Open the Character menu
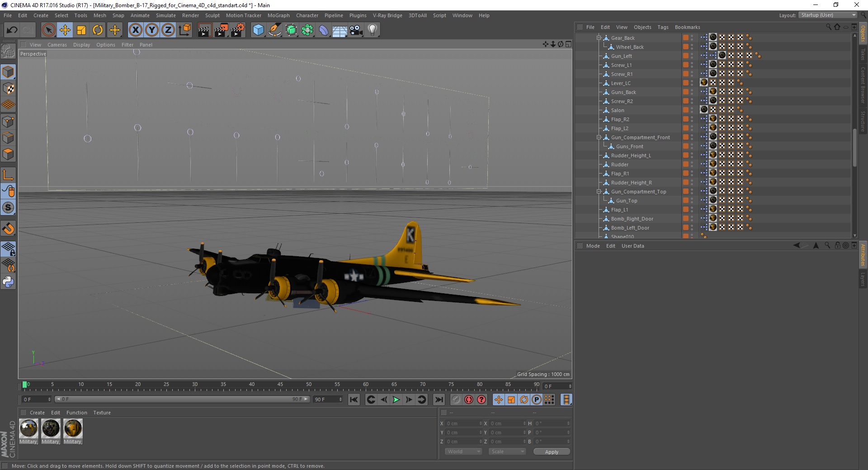The image size is (868, 470). (307, 15)
